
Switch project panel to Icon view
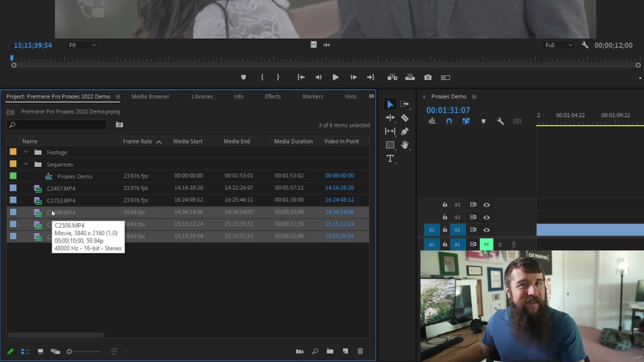point(40,351)
